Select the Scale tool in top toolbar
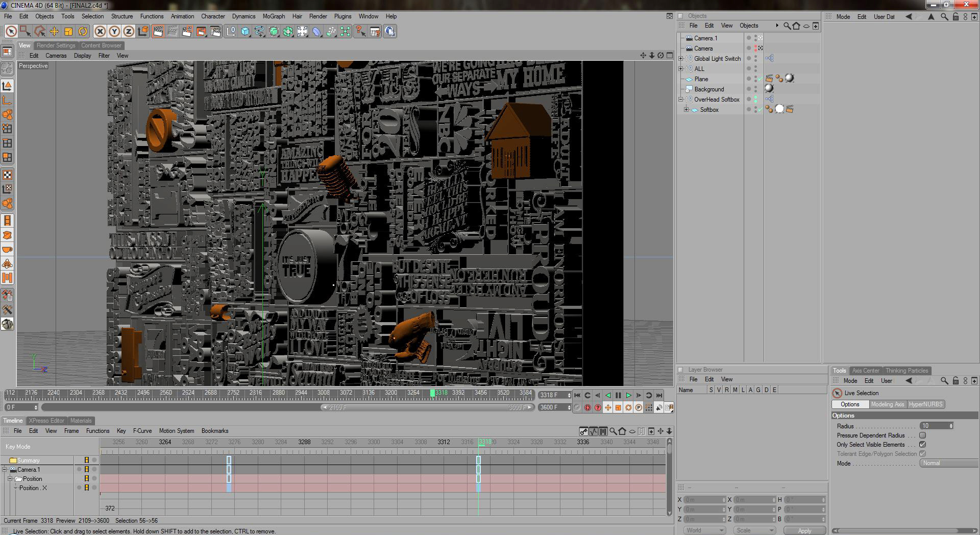This screenshot has width=980, height=535. coord(68,32)
